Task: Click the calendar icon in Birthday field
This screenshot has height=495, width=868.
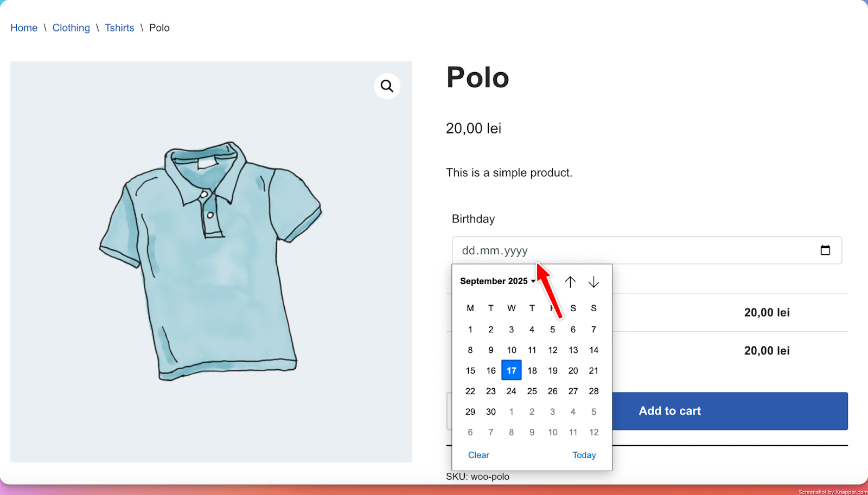Action: coord(825,250)
